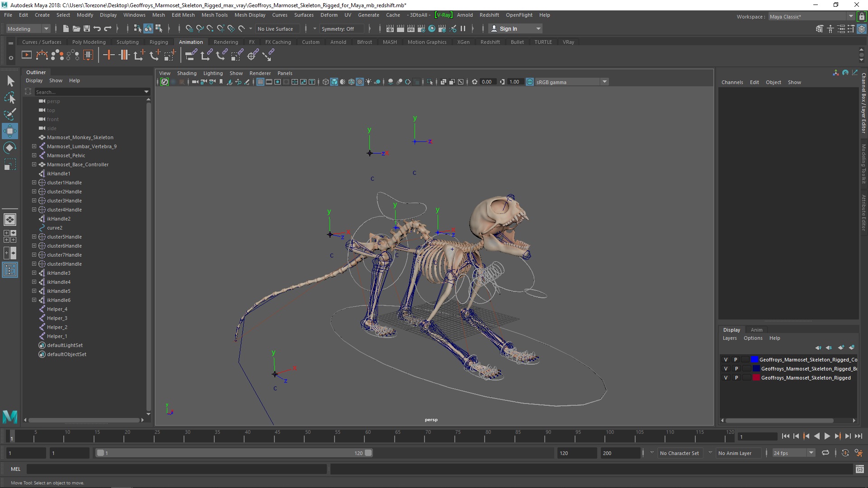Toggle visibility V for Geoffroys_Marmoset_Skeleton_Rigged
The image size is (868, 488).
(726, 377)
